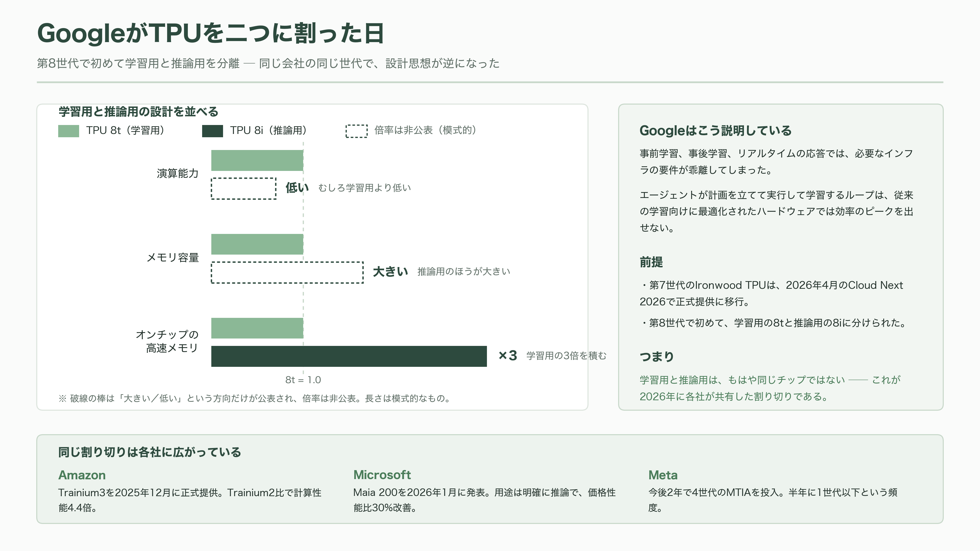980x551 pixels.
Task: Click the heading 'つまり'
Action: [x=657, y=357]
